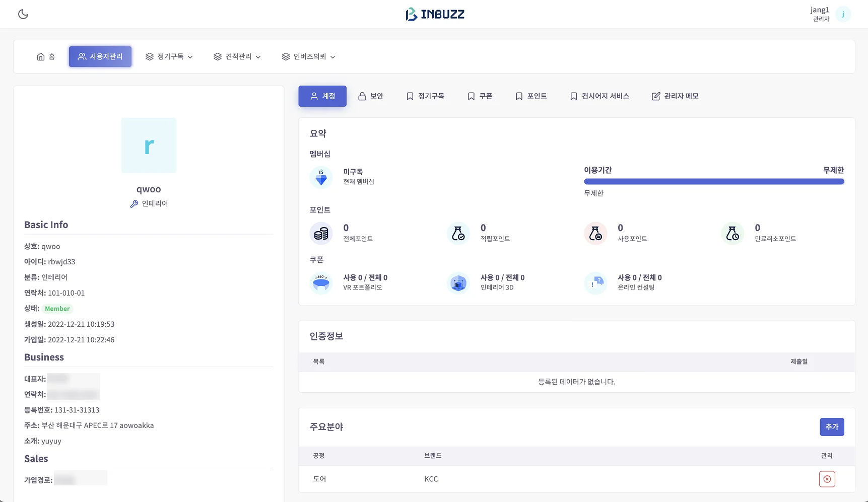Open 포인트 tab

coord(531,96)
